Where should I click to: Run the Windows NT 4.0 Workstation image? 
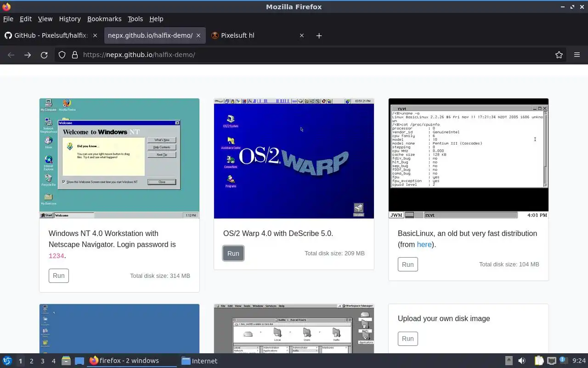59,276
